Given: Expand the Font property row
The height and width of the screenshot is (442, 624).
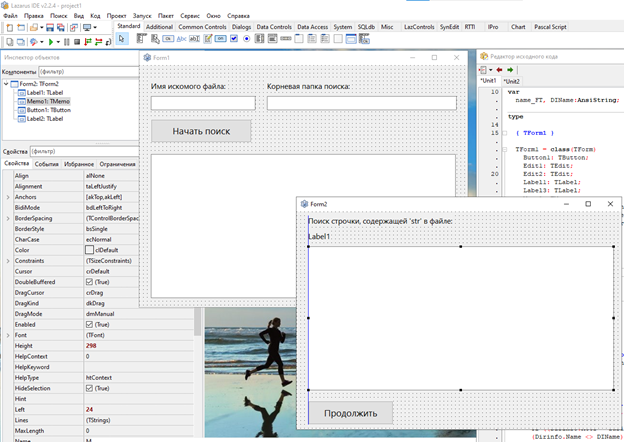Looking at the screenshot, I should click(7, 335).
